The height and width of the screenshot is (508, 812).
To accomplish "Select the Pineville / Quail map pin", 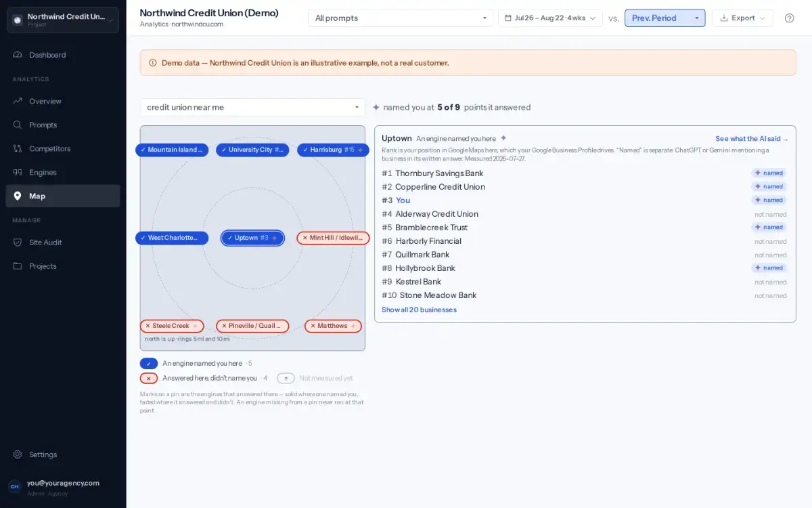I will tap(252, 326).
